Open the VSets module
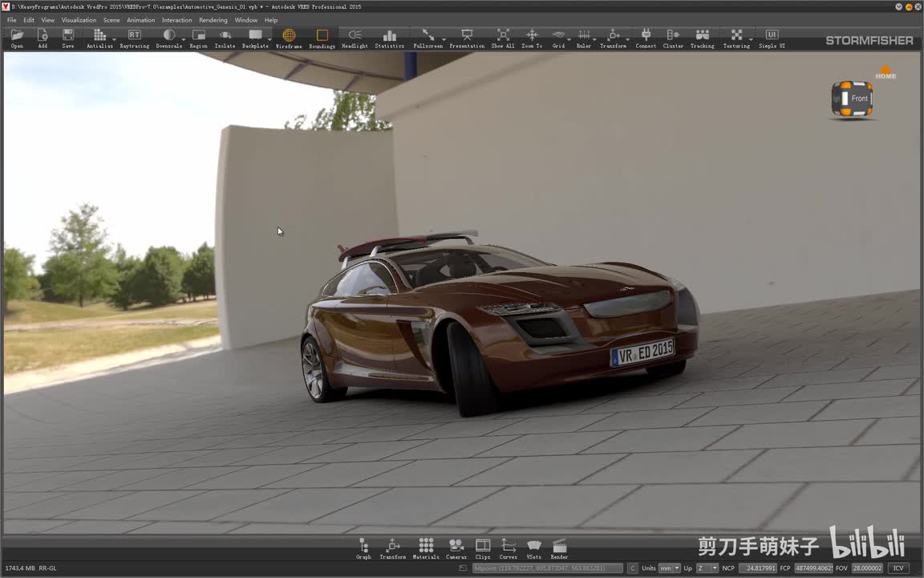This screenshot has height=578, width=924. [x=534, y=548]
